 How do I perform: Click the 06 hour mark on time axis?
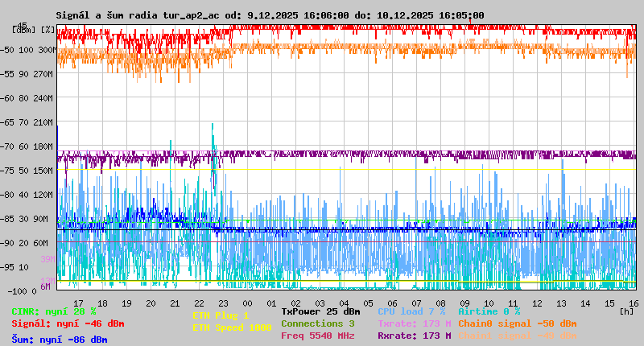(x=392, y=303)
